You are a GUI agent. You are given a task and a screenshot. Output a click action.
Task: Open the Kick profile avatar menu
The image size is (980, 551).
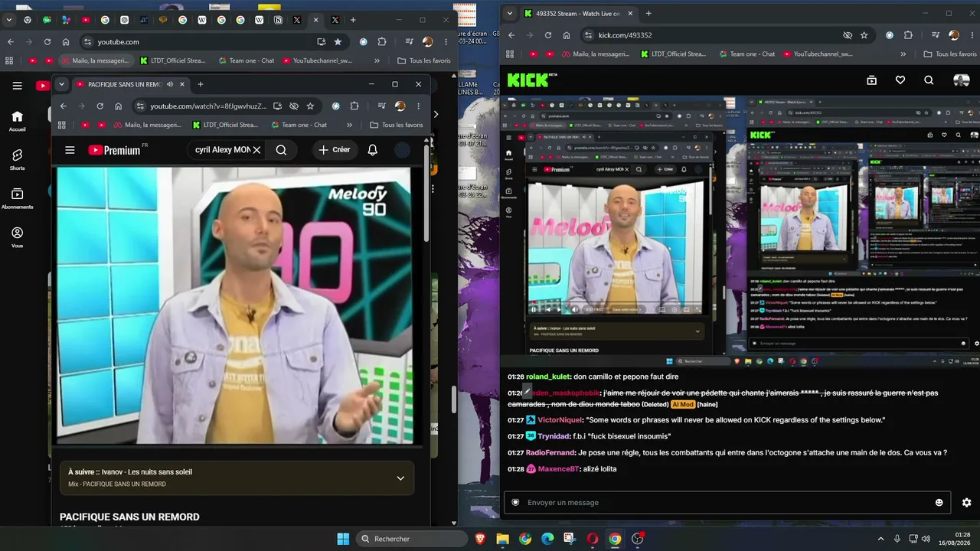(x=961, y=80)
